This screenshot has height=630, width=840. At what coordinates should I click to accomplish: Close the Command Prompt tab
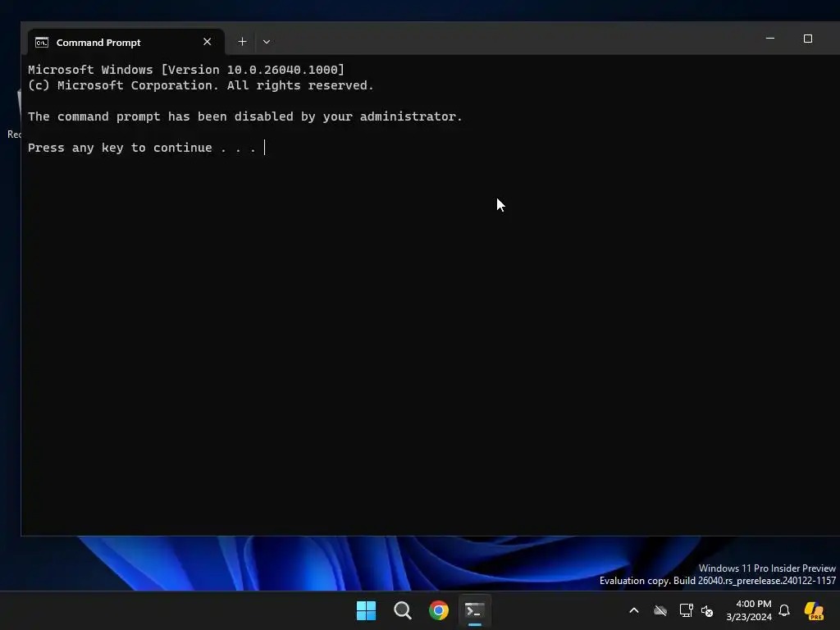tap(208, 42)
